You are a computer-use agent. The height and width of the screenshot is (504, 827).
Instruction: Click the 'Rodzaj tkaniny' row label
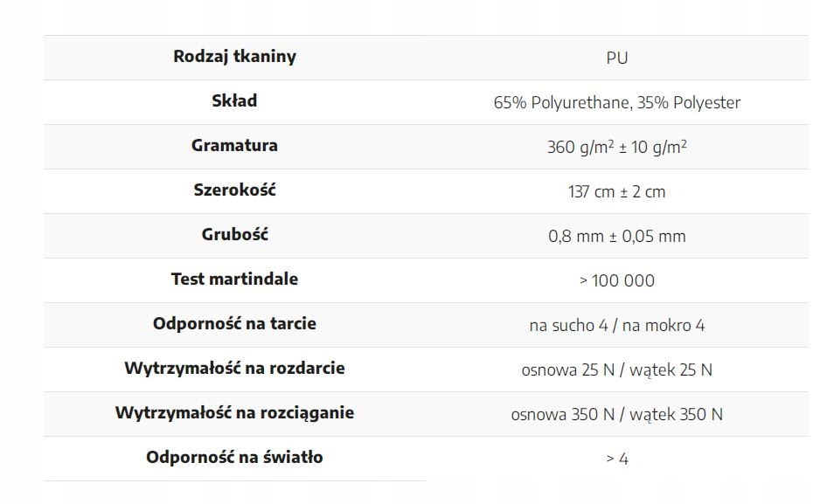(234, 57)
